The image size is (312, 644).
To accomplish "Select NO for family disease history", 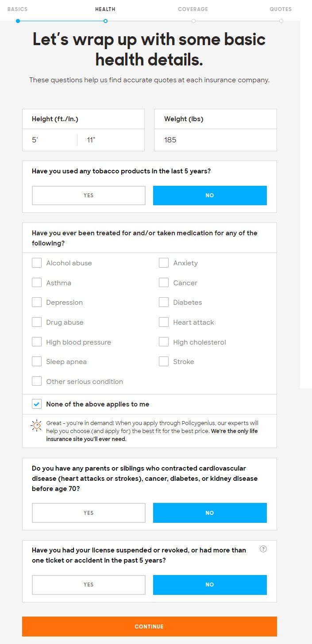I will (x=210, y=513).
